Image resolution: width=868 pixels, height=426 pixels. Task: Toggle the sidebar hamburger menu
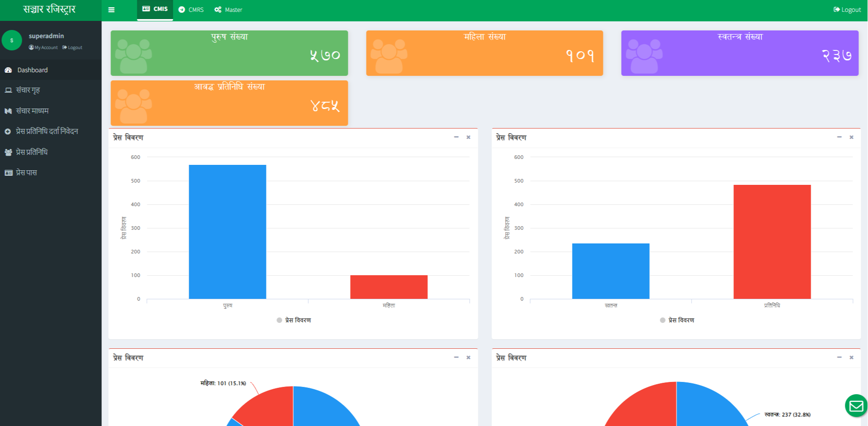pyautogui.click(x=111, y=10)
